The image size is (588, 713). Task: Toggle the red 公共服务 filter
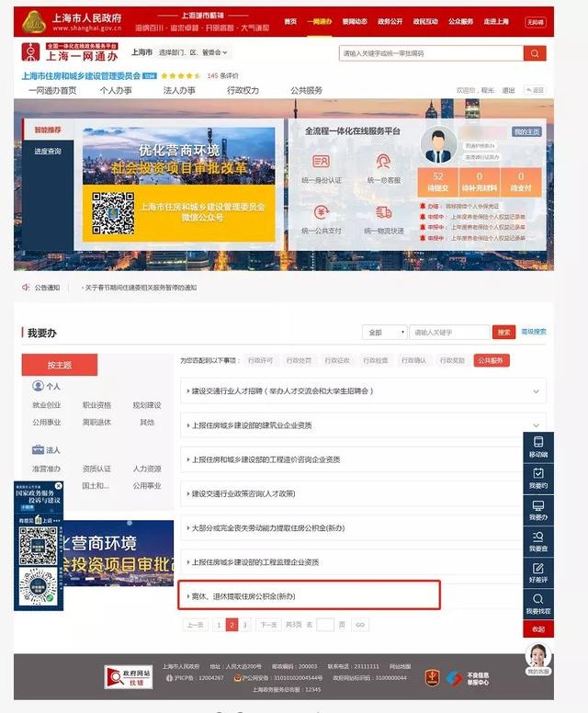tap(492, 360)
